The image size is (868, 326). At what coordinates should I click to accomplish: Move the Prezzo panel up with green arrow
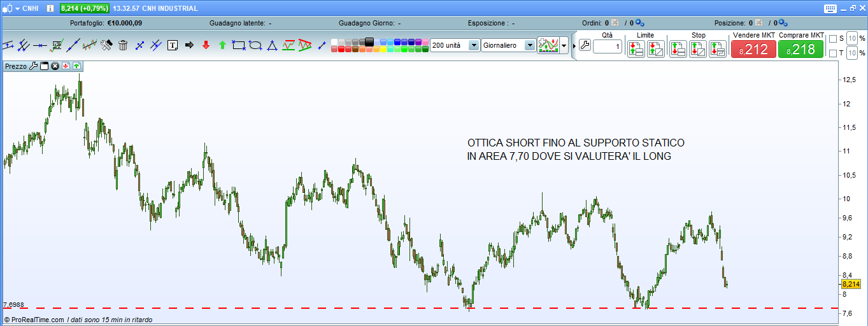[76, 66]
